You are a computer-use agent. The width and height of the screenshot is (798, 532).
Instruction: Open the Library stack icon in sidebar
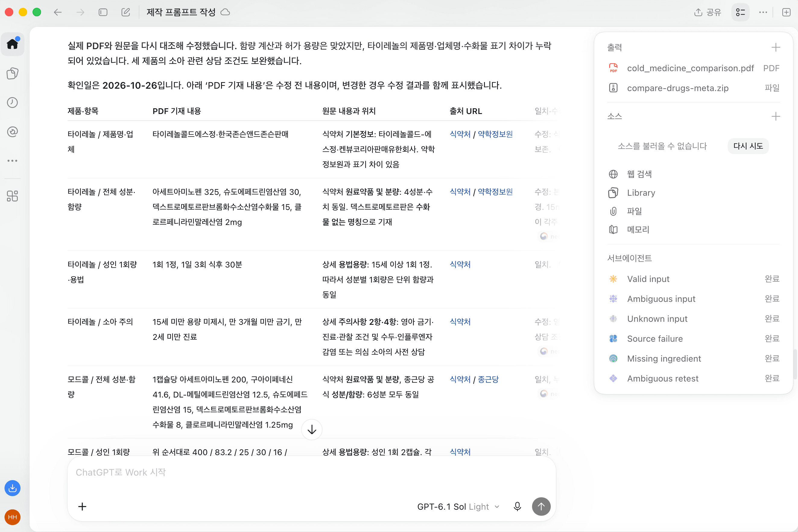coord(13,73)
